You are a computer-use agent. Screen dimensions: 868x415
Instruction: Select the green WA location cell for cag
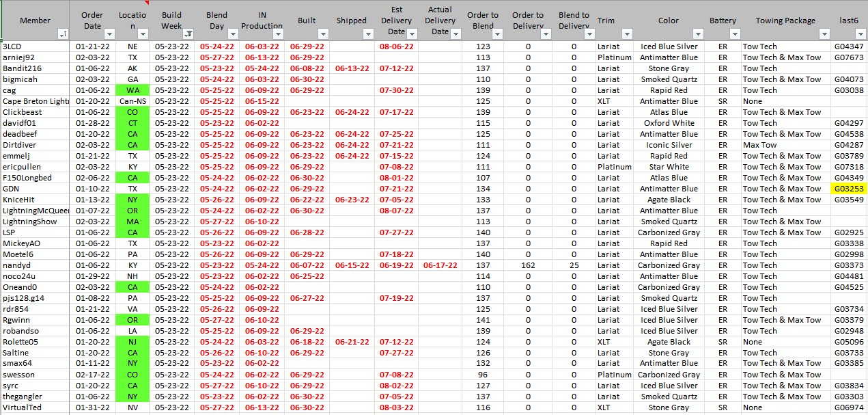click(132, 90)
